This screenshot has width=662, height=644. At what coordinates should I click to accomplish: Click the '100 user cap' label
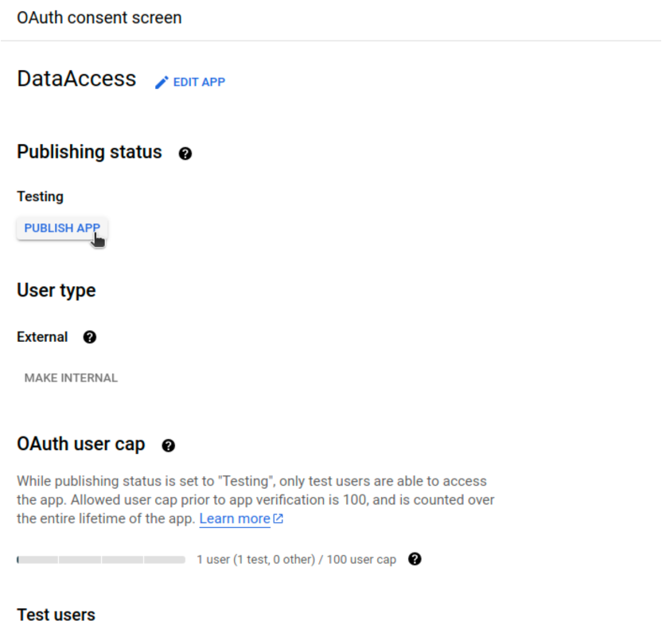pyautogui.click(x=361, y=559)
